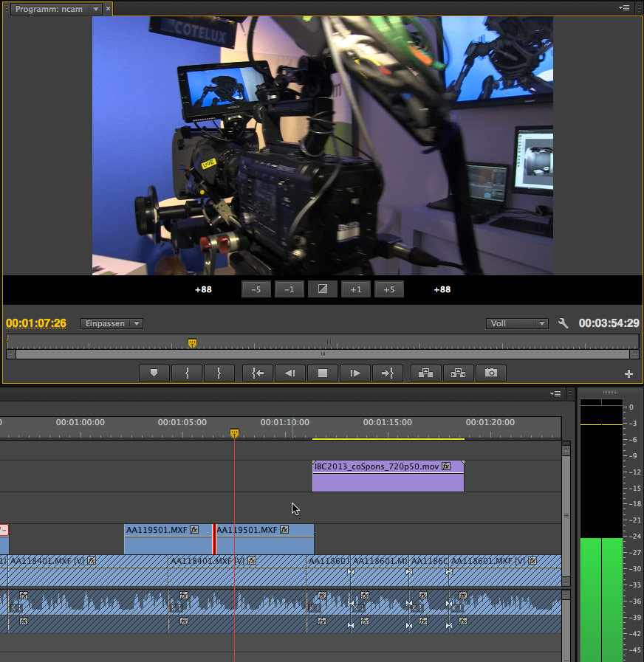The image size is (644, 662).
Task: Trim backward five frames with −5
Action: click(256, 289)
